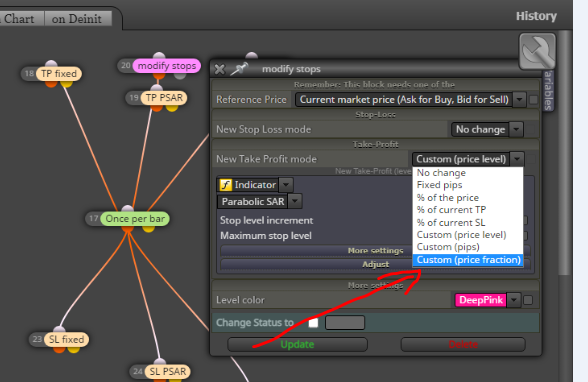Click top connector of SL fixed block

pos(59,330)
